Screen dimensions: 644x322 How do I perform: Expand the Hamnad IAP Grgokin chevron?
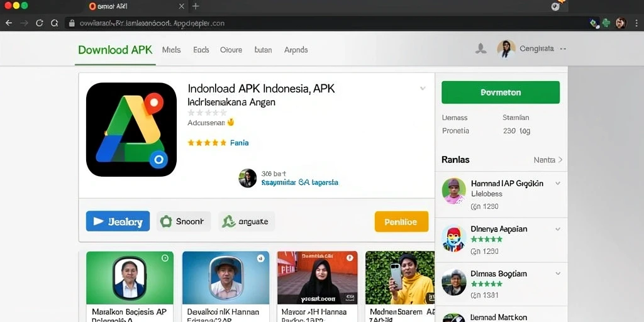click(x=558, y=183)
